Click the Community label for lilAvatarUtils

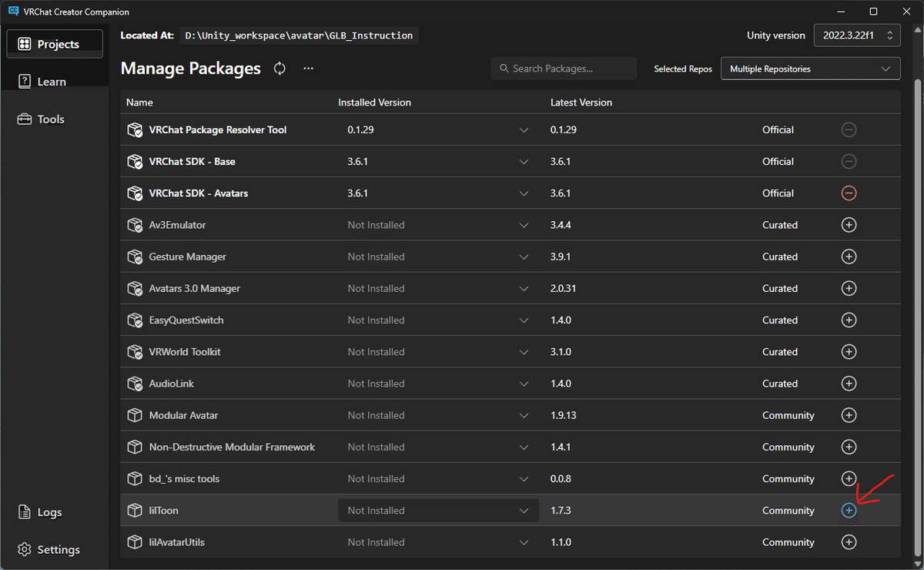pyautogui.click(x=788, y=542)
